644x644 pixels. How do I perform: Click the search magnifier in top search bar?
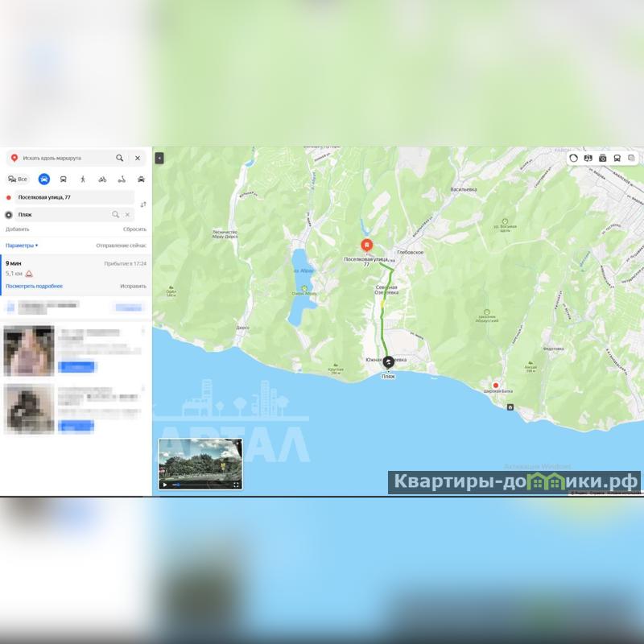[120, 159]
